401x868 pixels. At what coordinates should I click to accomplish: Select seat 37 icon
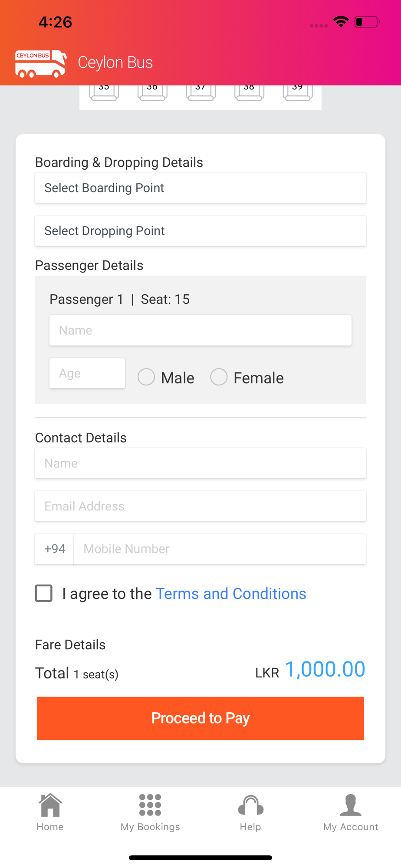point(201,92)
